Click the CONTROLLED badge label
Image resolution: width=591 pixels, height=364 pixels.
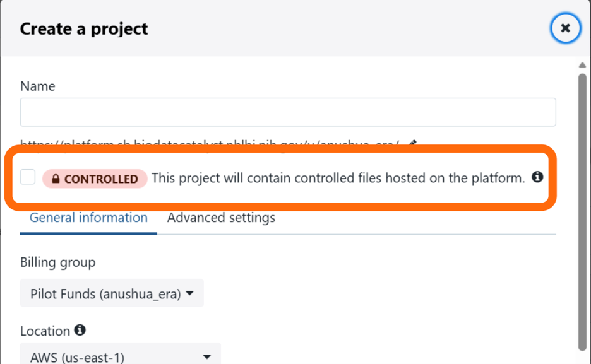click(x=95, y=179)
